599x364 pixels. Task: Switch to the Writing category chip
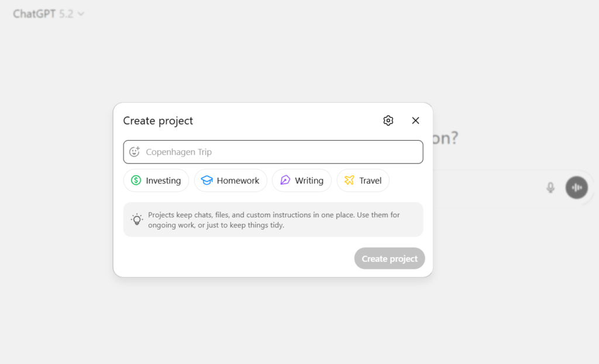click(x=302, y=181)
